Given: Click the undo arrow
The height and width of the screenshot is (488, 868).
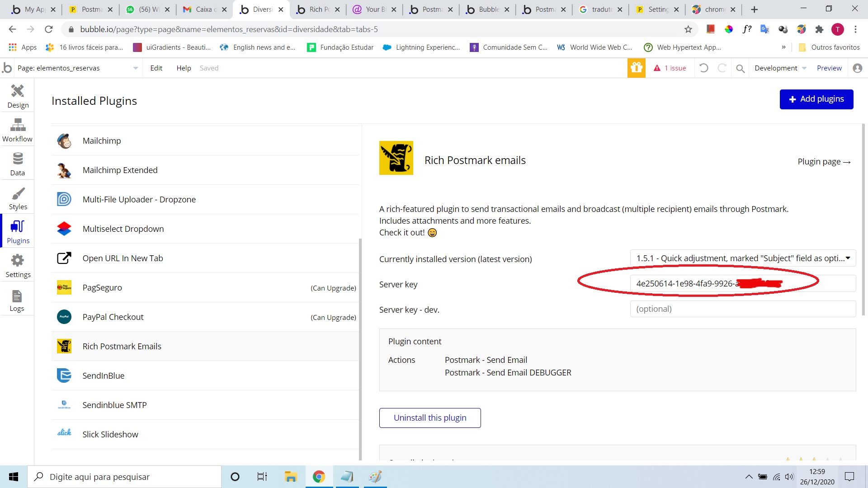Looking at the screenshot, I should 703,68.
